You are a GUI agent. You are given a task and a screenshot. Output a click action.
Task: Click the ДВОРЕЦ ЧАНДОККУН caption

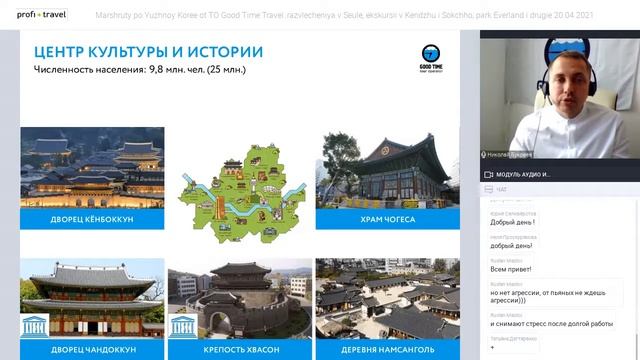point(93,350)
